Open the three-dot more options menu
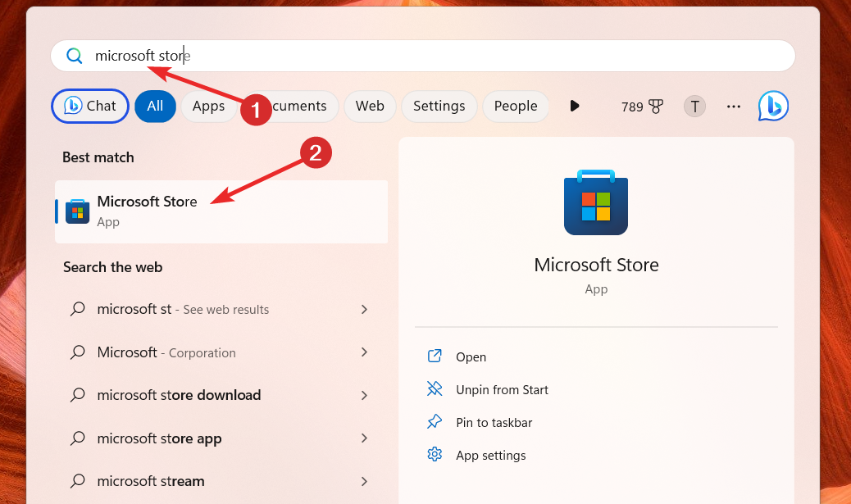This screenshot has height=504, width=851. [733, 107]
